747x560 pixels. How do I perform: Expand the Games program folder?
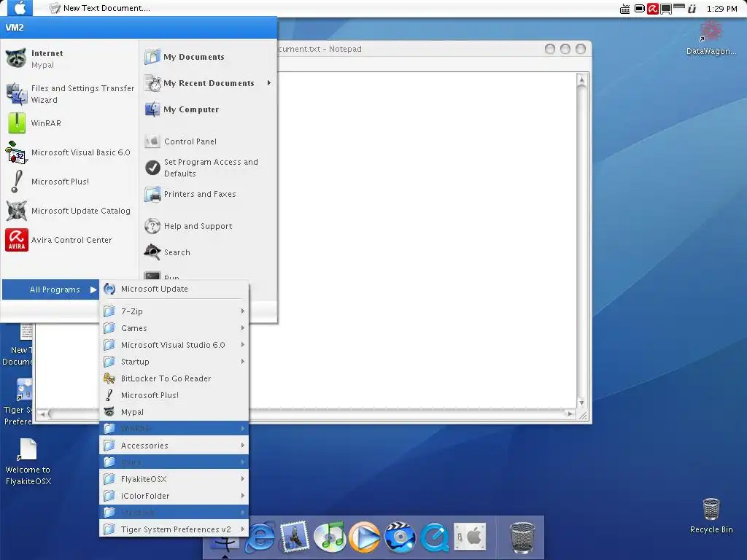pyautogui.click(x=174, y=328)
